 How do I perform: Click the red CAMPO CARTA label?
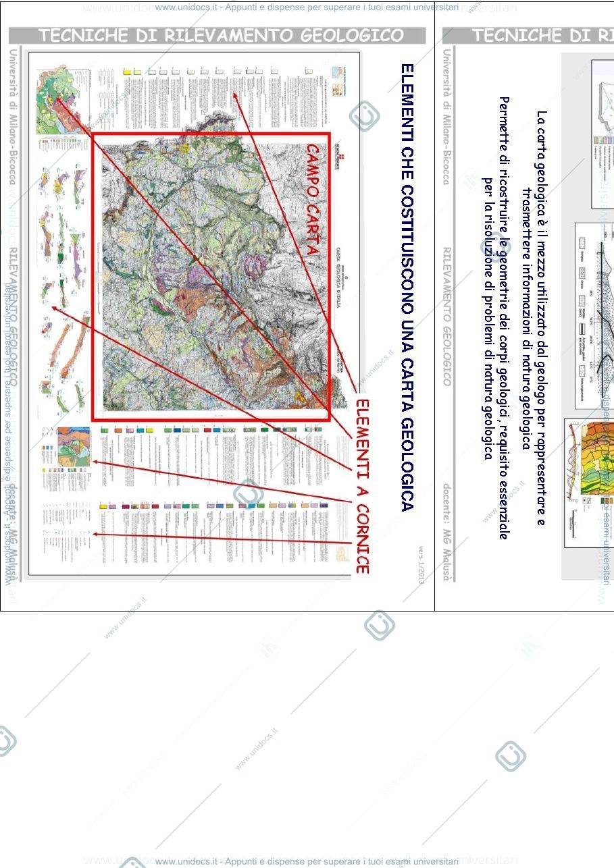311,199
